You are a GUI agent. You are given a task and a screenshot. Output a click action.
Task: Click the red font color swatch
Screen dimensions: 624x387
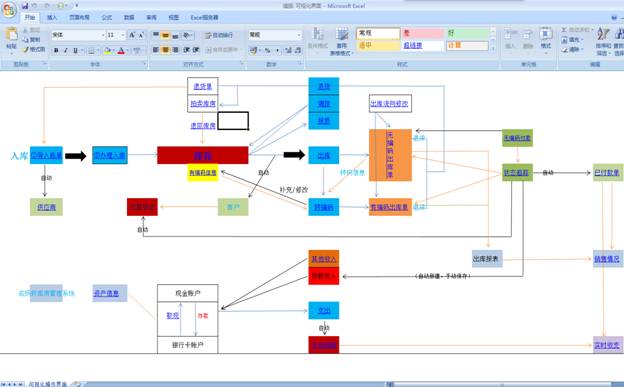121,51
